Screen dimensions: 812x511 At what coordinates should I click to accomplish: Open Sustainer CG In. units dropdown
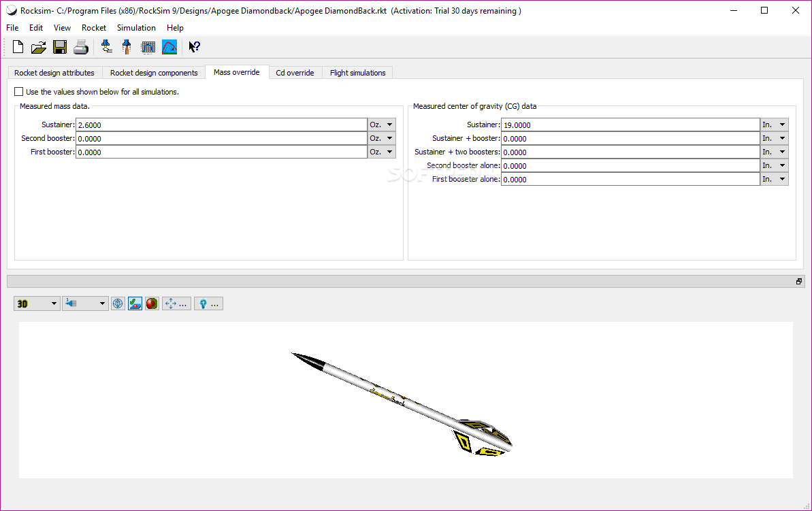774,125
